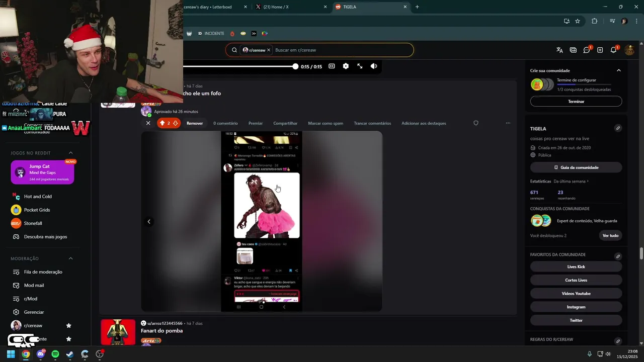The height and width of the screenshot is (362, 644).
Task: Create a new Reddit post
Action: click(600, 50)
